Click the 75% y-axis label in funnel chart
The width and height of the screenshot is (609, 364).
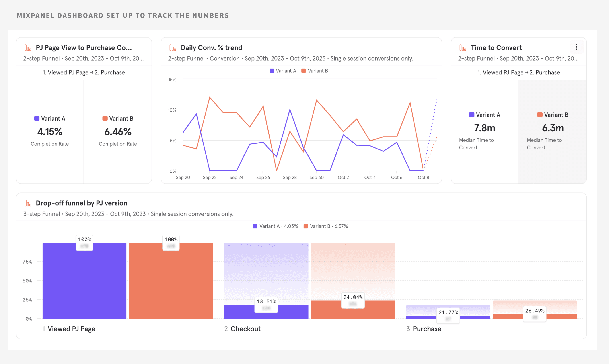pyautogui.click(x=27, y=262)
